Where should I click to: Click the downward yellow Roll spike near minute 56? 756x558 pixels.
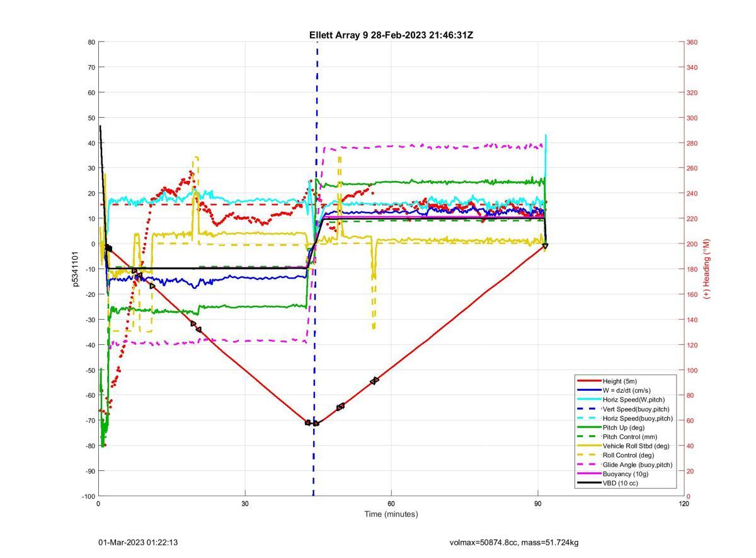(374, 284)
